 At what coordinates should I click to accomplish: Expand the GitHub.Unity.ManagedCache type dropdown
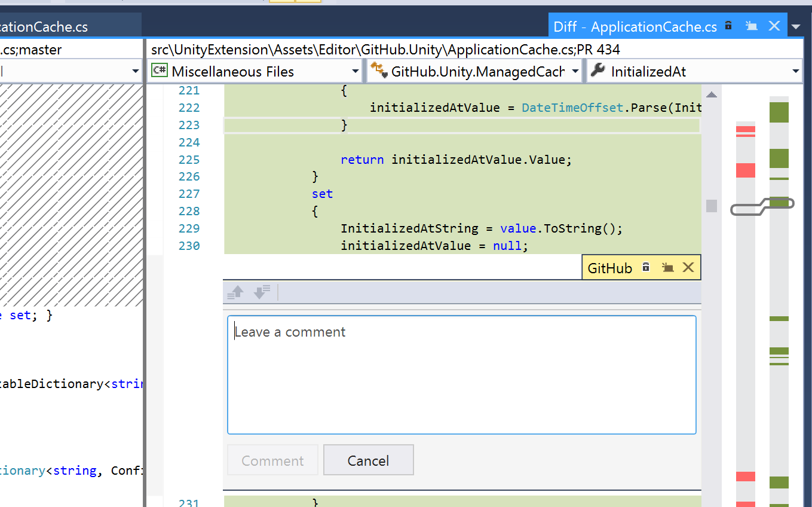pyautogui.click(x=575, y=70)
